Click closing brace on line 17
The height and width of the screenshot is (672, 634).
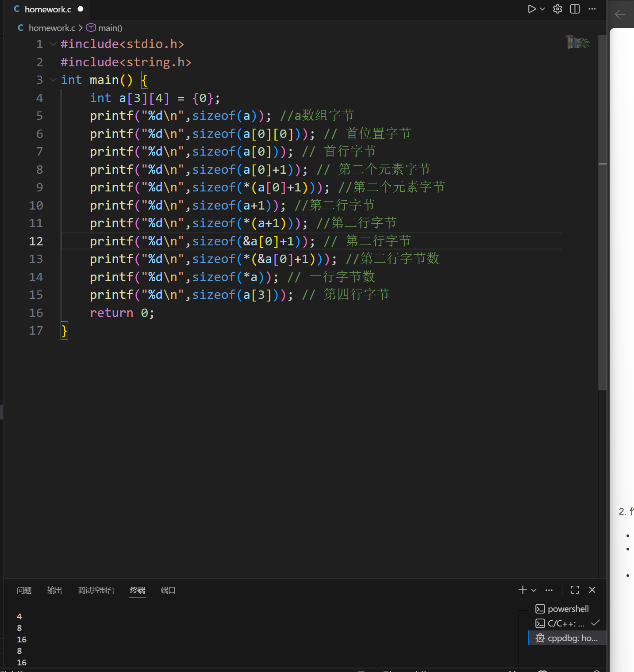pos(65,331)
